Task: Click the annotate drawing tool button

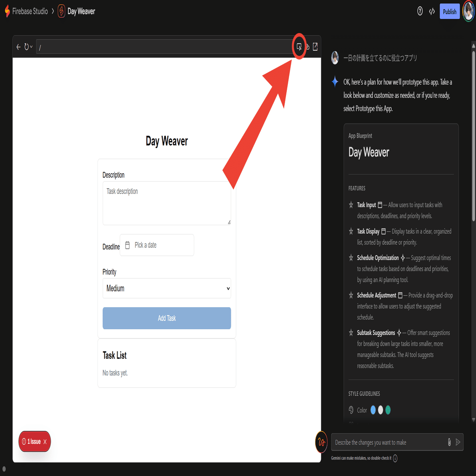Action: pos(321,442)
